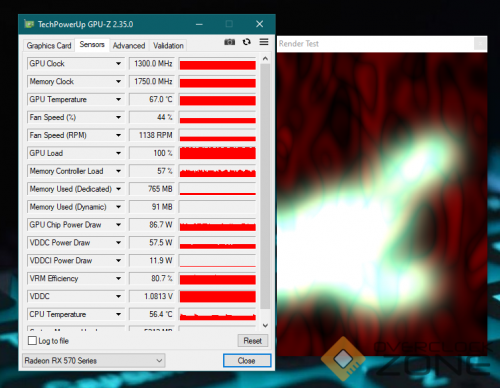Click scroll down arrow in sensor list
This screenshot has height=388, width=500.
click(265, 325)
